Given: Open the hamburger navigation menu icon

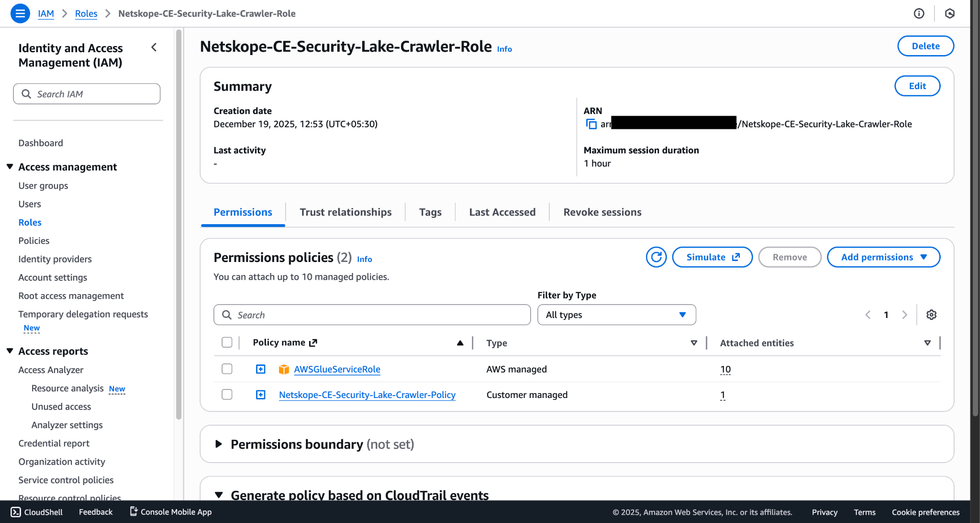Looking at the screenshot, I should pyautogui.click(x=20, y=13).
